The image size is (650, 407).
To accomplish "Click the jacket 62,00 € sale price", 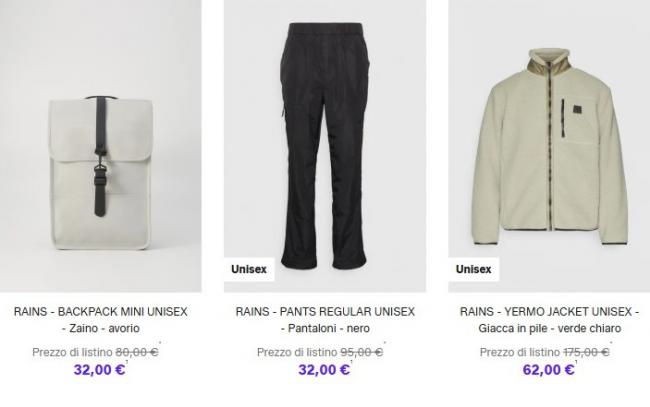I will [548, 369].
